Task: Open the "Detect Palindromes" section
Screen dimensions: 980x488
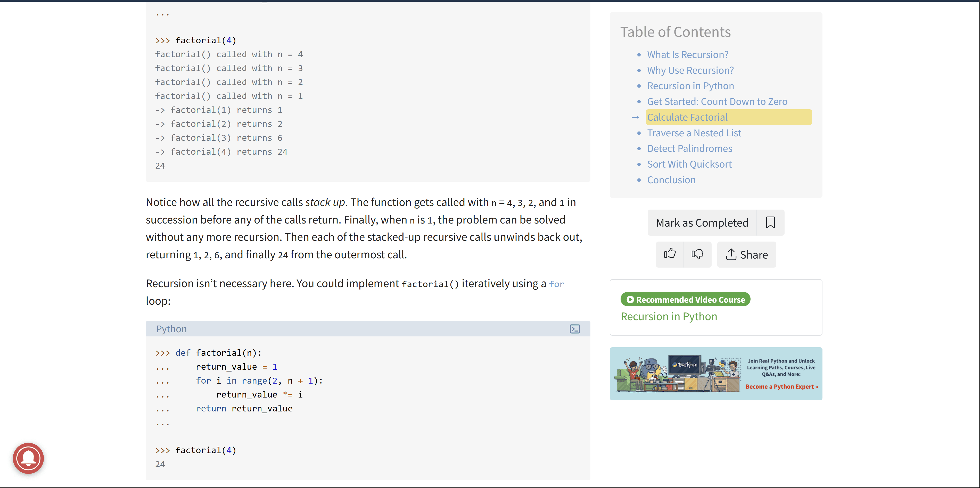Action: pos(689,148)
